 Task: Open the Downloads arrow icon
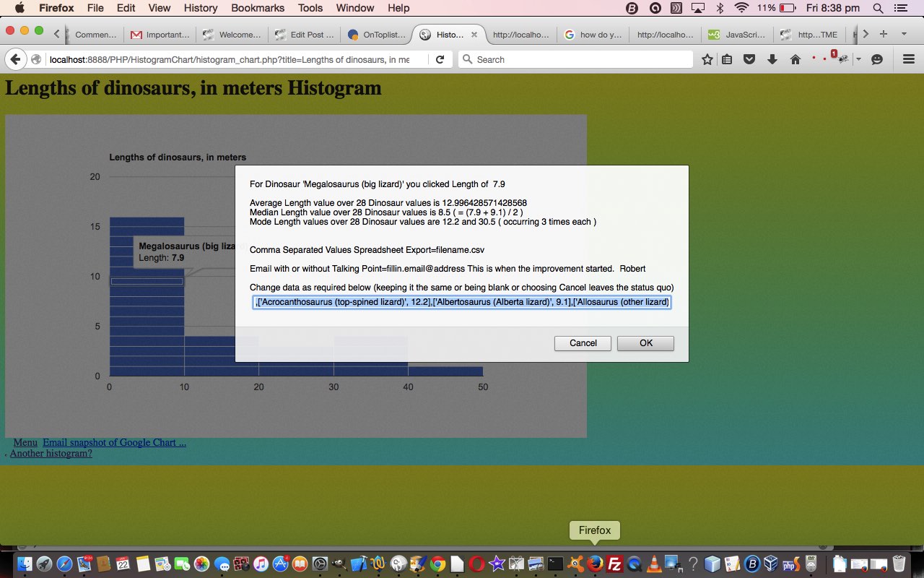(772, 59)
